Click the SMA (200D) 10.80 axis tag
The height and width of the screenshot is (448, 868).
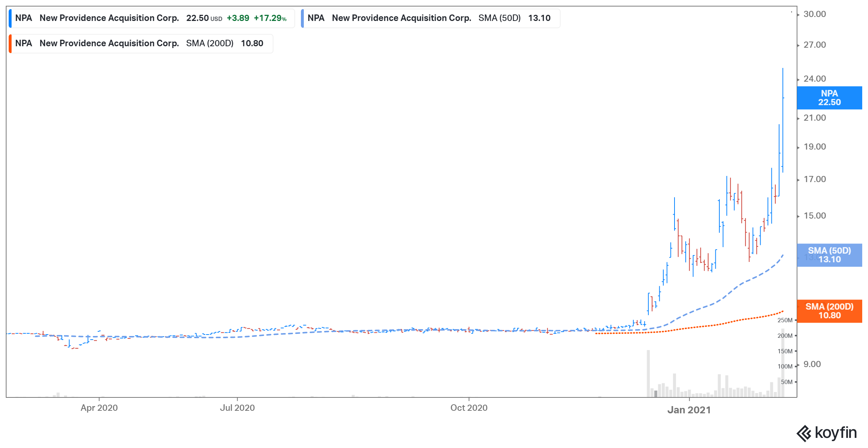click(x=829, y=311)
